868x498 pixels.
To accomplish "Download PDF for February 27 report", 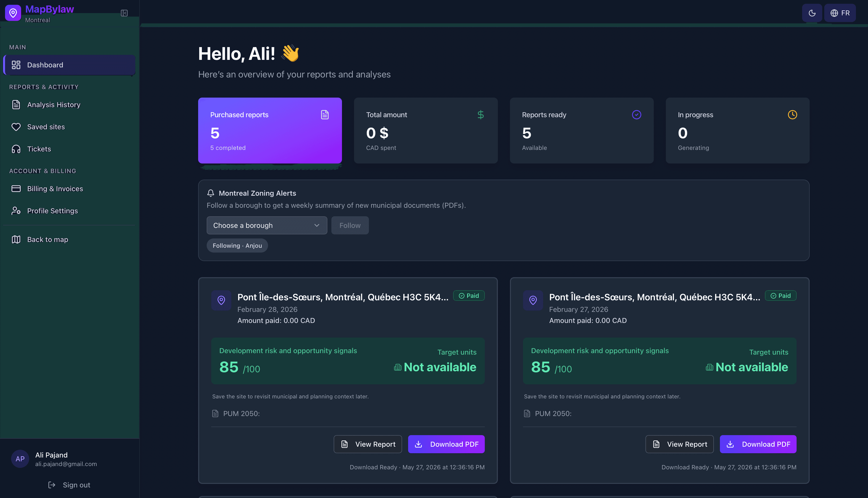I will tap(758, 444).
